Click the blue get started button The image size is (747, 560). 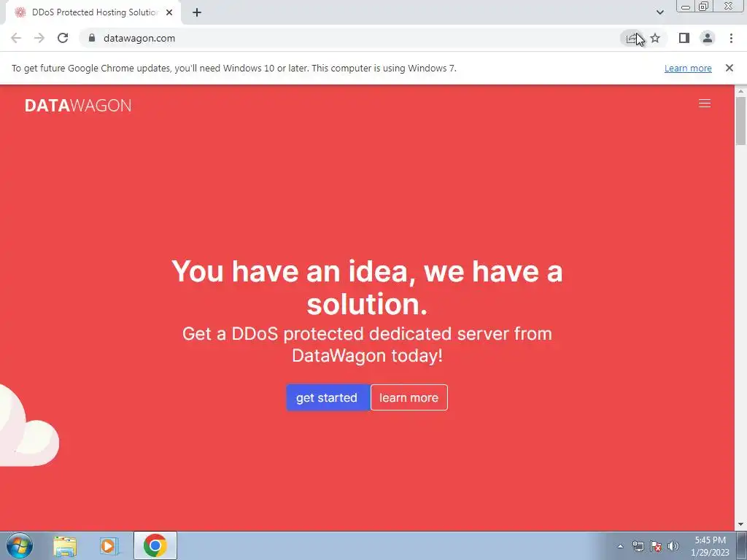point(328,397)
